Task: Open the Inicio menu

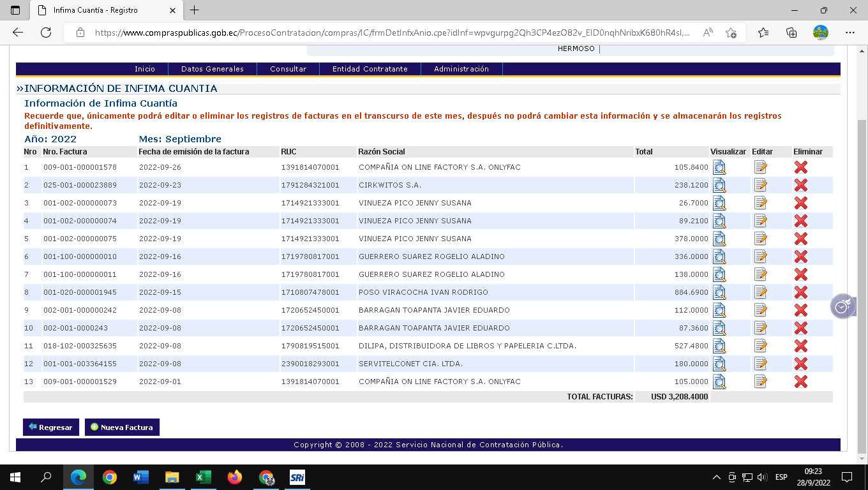Action: coord(145,69)
